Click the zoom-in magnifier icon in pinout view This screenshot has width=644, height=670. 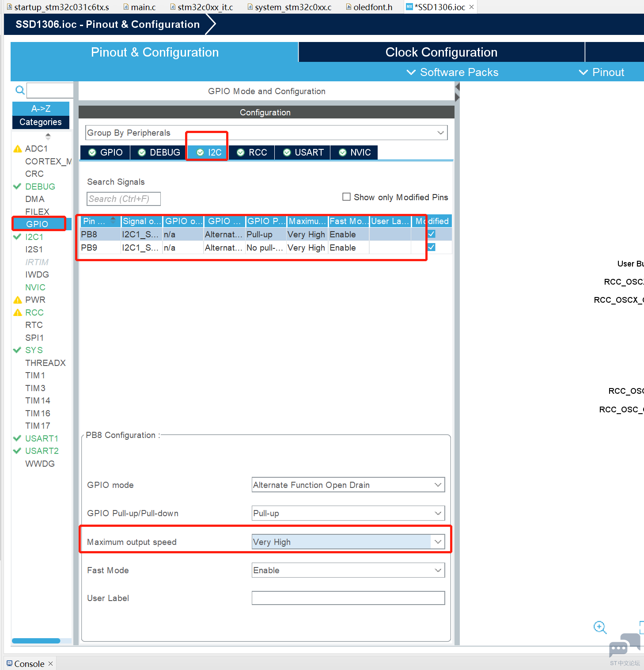pyautogui.click(x=600, y=627)
